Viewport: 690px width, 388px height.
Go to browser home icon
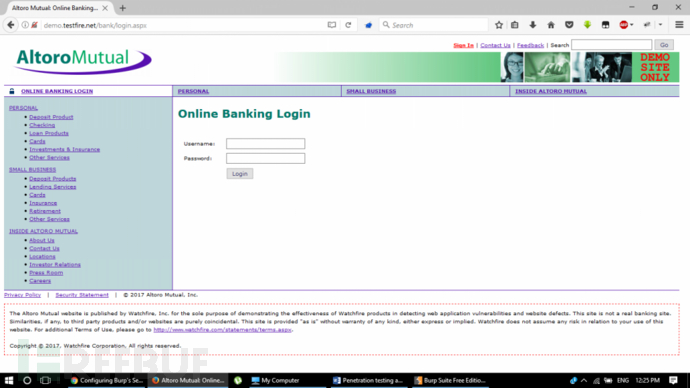click(551, 25)
